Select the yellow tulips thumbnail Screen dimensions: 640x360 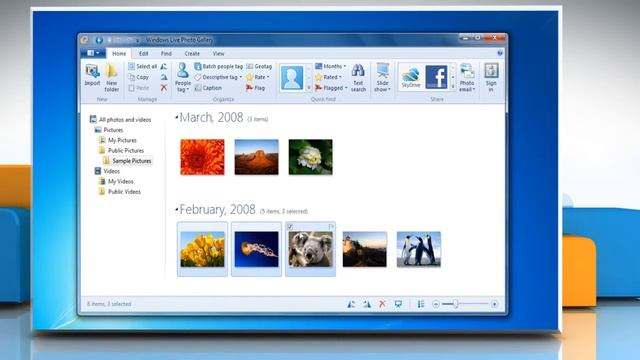(x=202, y=249)
